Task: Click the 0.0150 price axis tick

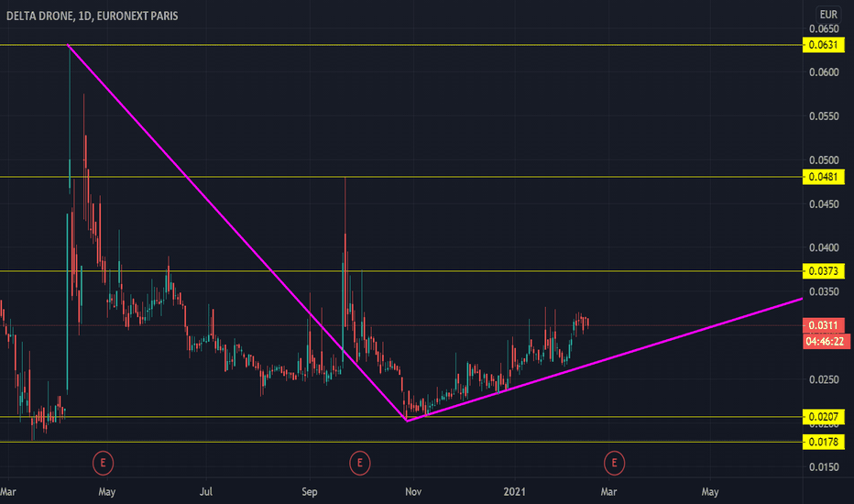Action: click(824, 467)
